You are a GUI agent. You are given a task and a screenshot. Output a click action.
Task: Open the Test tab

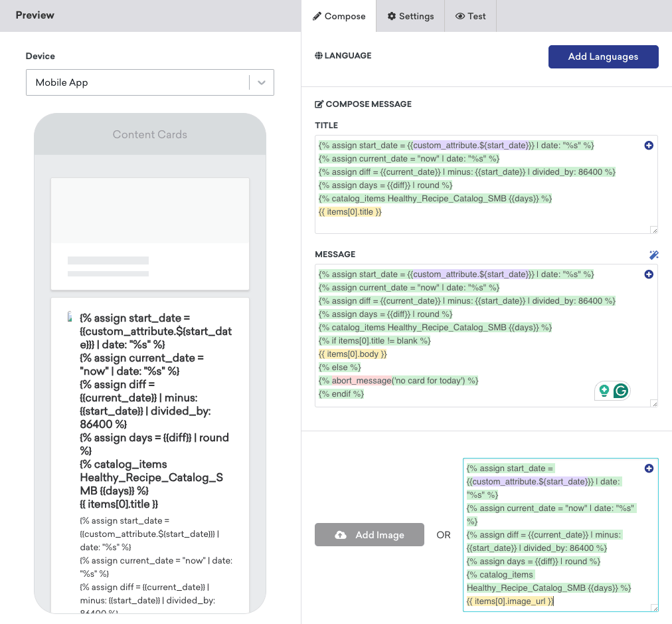[470, 17]
